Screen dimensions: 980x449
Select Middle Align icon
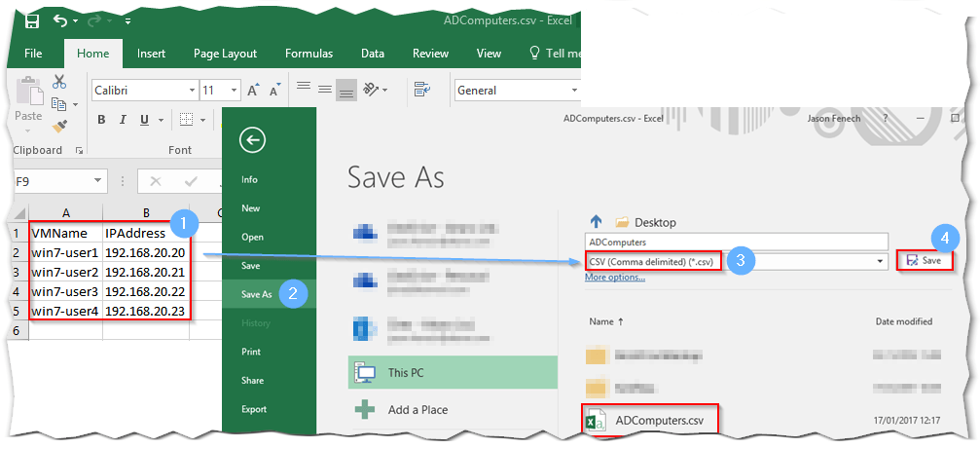click(324, 90)
